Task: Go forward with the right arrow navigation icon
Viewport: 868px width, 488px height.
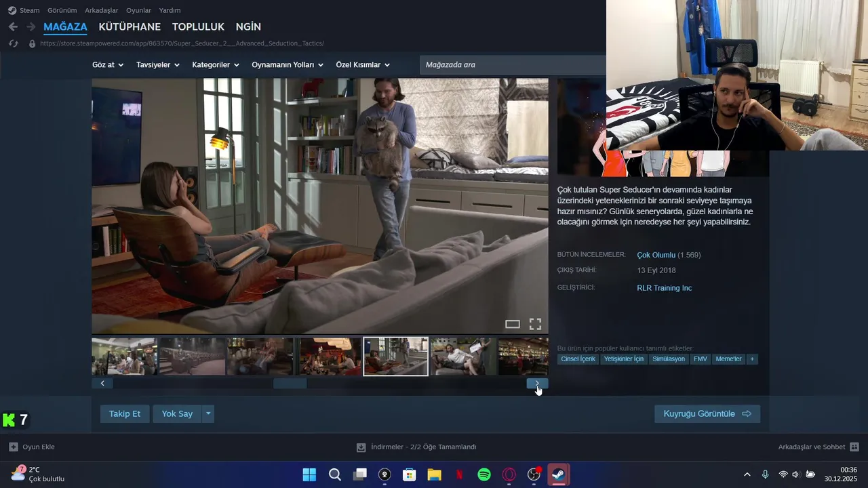Action: tap(31, 26)
